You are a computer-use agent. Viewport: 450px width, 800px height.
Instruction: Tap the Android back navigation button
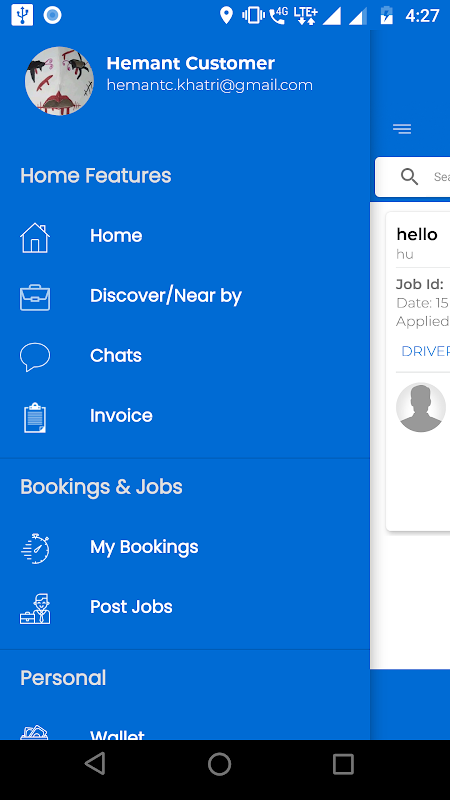tap(95, 764)
